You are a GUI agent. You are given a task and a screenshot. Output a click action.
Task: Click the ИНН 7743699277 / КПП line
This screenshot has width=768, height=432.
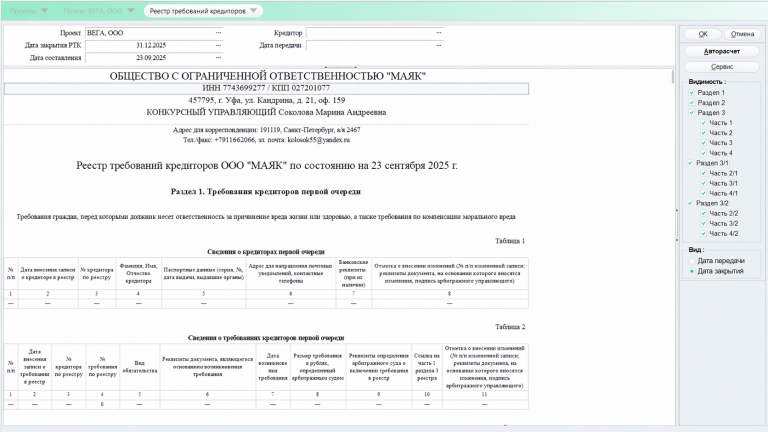pyautogui.click(x=266, y=88)
